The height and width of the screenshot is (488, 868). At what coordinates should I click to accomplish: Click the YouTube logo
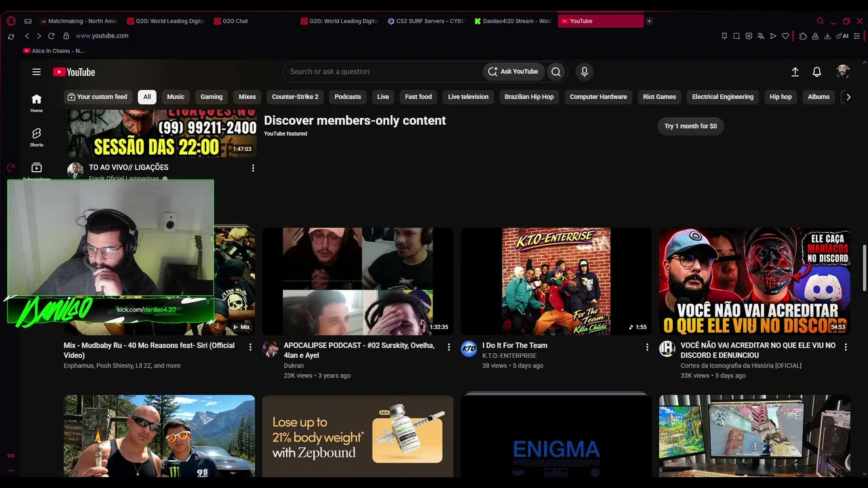(74, 72)
